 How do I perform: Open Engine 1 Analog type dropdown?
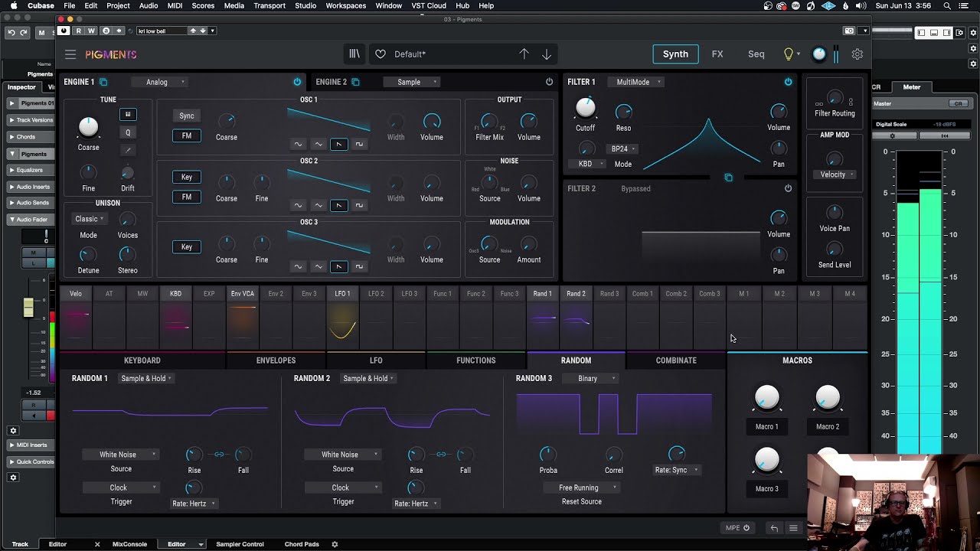click(158, 82)
